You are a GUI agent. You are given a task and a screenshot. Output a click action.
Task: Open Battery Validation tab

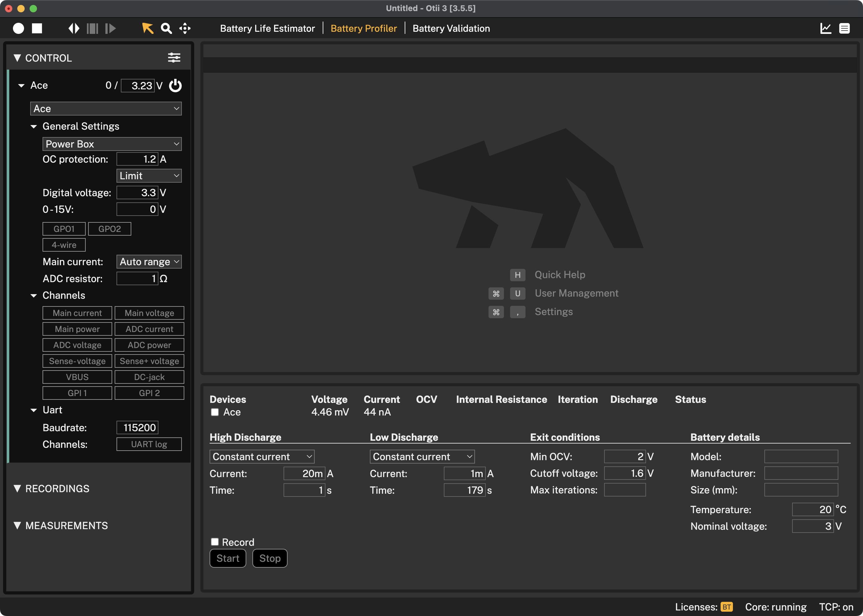point(451,28)
